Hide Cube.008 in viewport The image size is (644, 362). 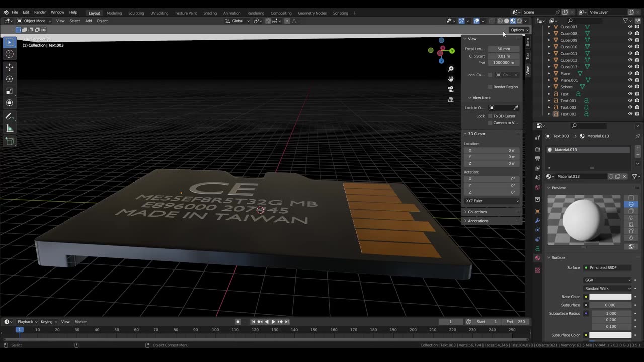click(630, 33)
